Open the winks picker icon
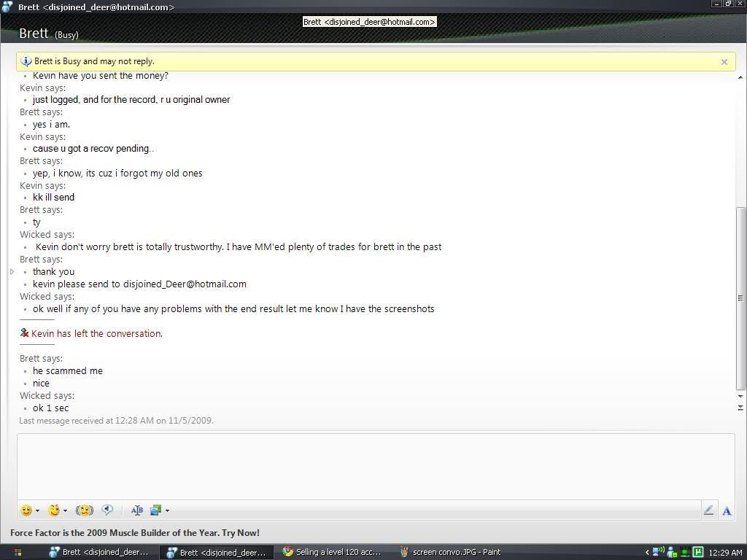The height and width of the screenshot is (560, 747). coord(54,510)
